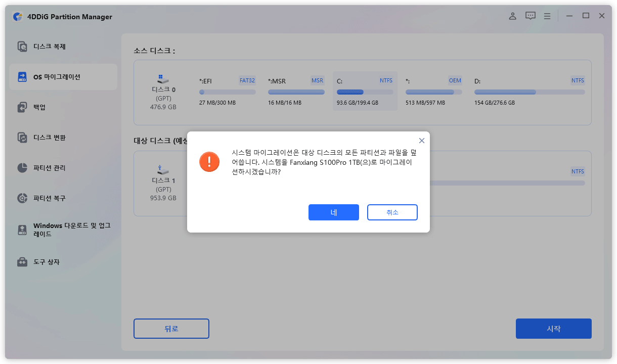Cancel migration by clicking 취소
This screenshot has width=617, height=364.
[x=392, y=212]
